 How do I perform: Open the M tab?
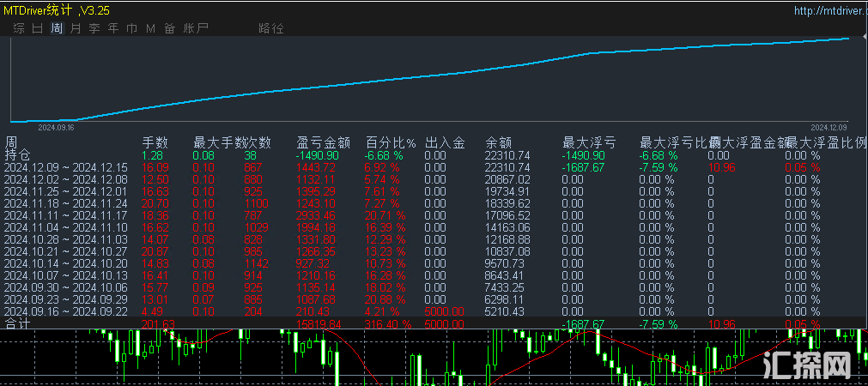pyautogui.click(x=151, y=28)
